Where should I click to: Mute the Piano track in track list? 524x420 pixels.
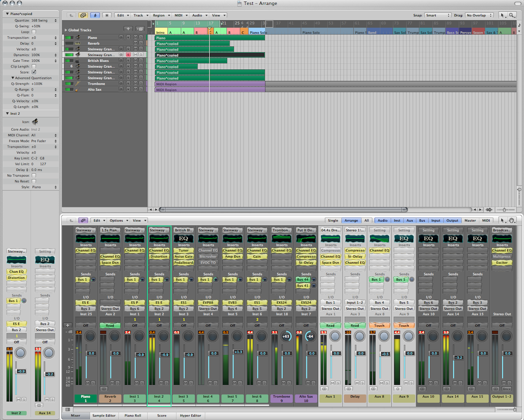coord(136,38)
